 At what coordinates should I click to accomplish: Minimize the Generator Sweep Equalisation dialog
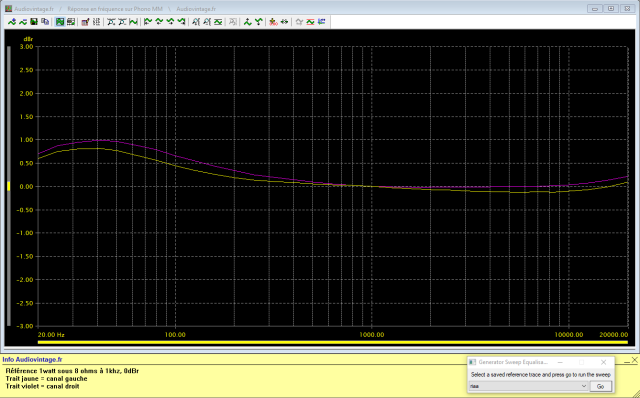click(x=560, y=362)
